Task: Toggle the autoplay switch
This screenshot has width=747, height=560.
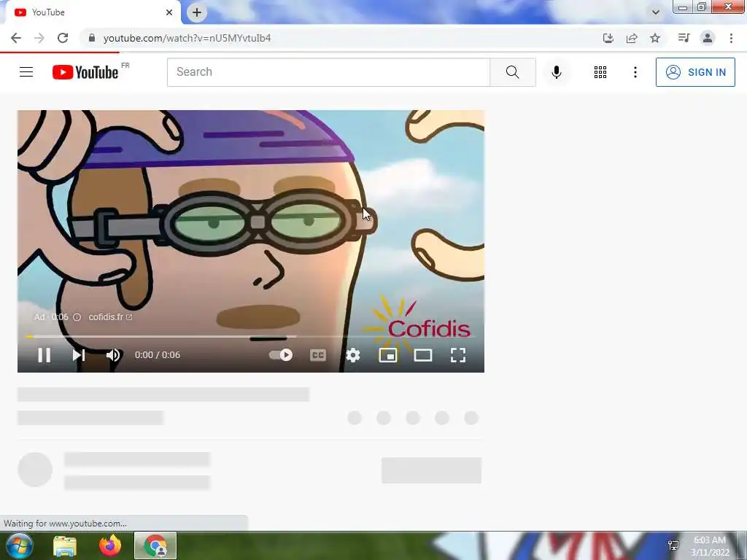Action: click(x=281, y=355)
